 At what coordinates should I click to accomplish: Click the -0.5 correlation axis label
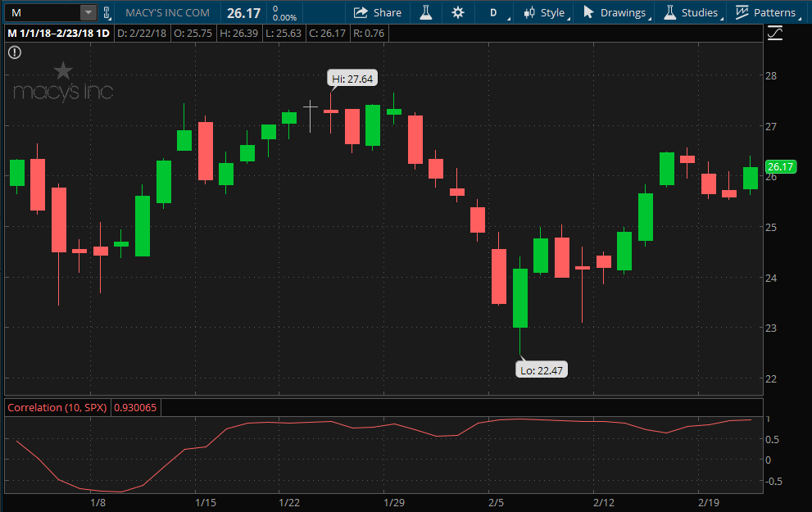click(773, 482)
